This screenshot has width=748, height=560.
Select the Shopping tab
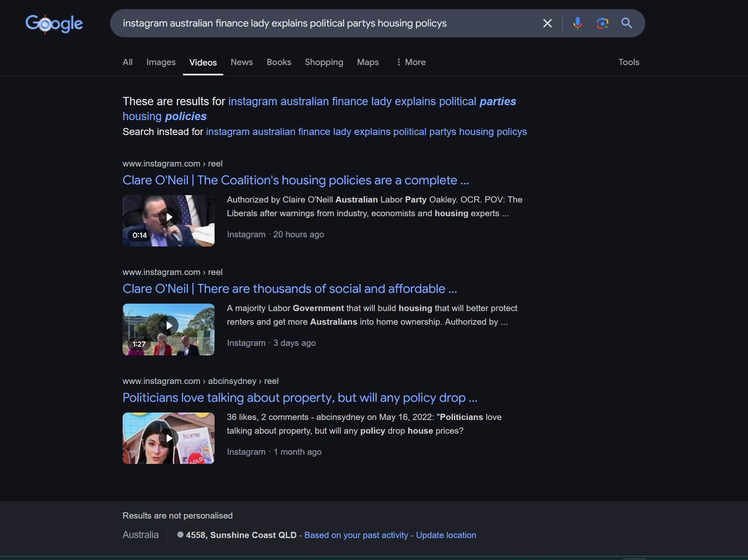click(x=323, y=62)
